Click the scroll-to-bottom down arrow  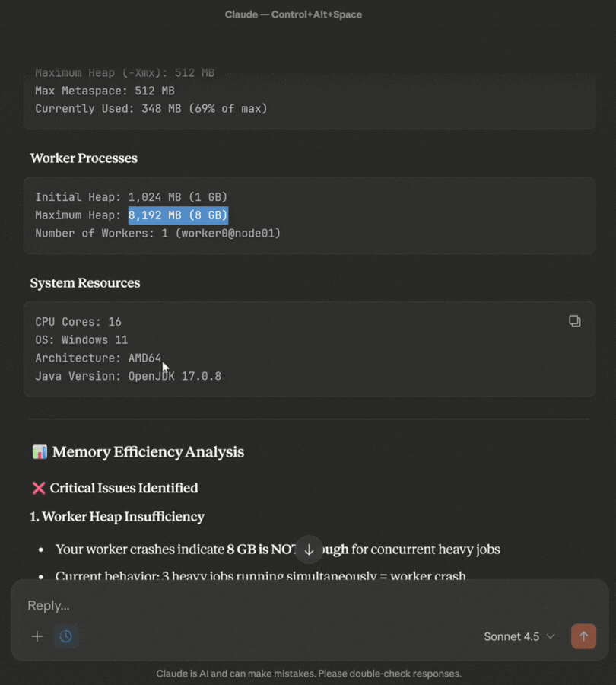click(x=309, y=550)
